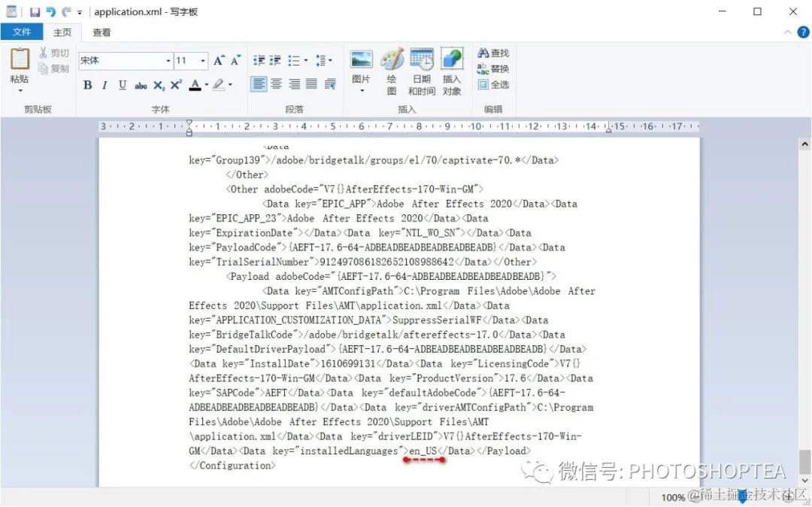The width and height of the screenshot is (812, 507).
Task: Click the Redo arrow in the title bar
Action: (65, 12)
